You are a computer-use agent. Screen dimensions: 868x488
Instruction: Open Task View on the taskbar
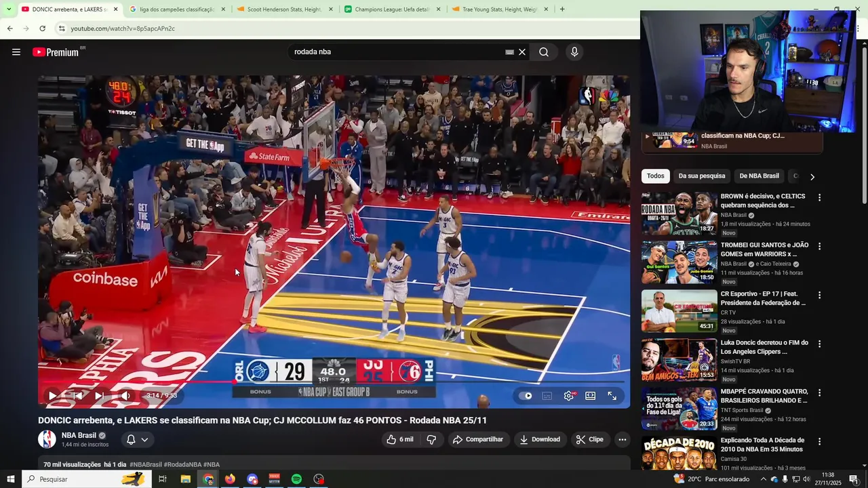[163, 479]
